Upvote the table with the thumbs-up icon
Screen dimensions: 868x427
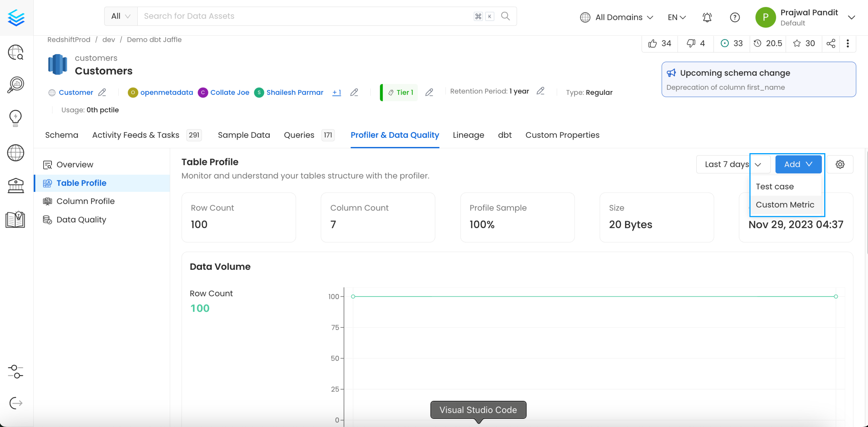click(653, 43)
